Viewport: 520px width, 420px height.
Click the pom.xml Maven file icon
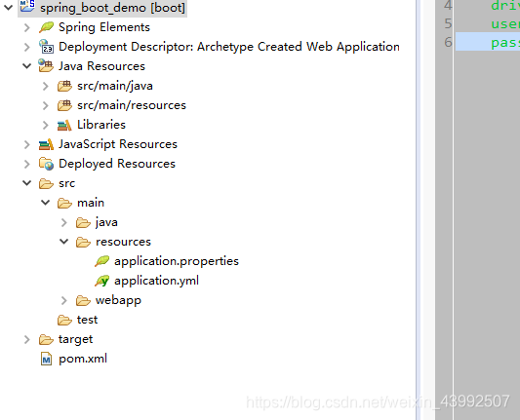[46, 359]
